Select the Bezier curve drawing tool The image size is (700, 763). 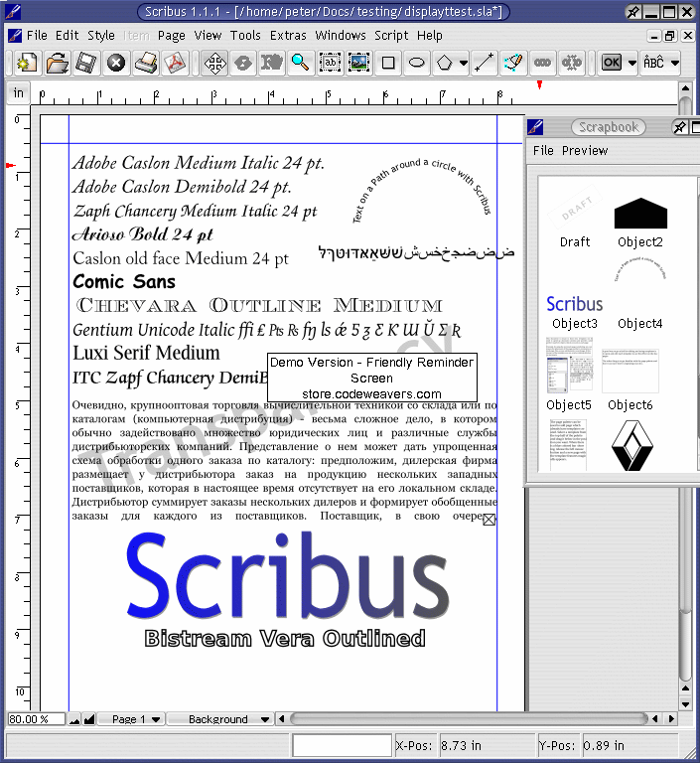click(513, 63)
